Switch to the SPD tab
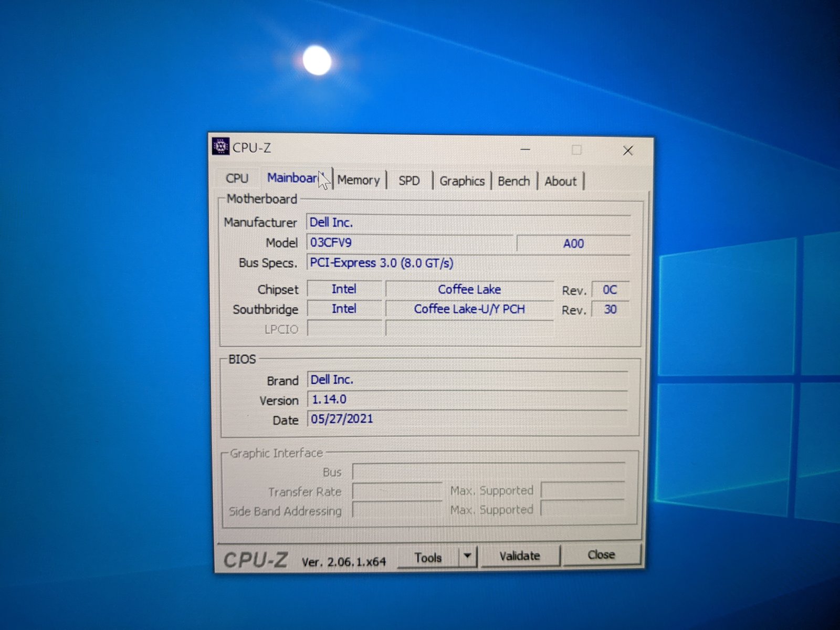The width and height of the screenshot is (840, 630). pyautogui.click(x=409, y=181)
